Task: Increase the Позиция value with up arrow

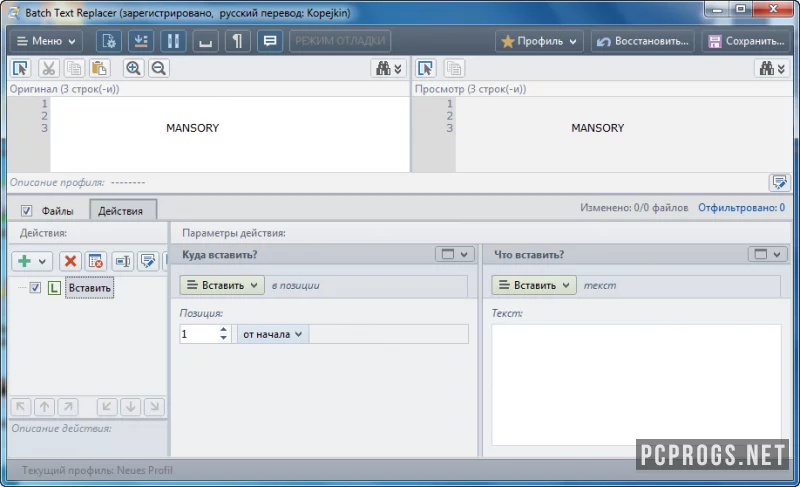Action: (223, 330)
